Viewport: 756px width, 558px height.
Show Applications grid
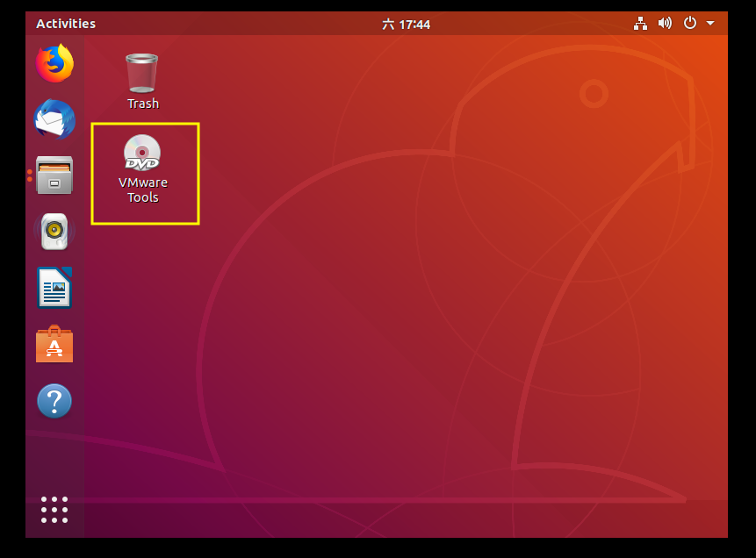point(54,510)
